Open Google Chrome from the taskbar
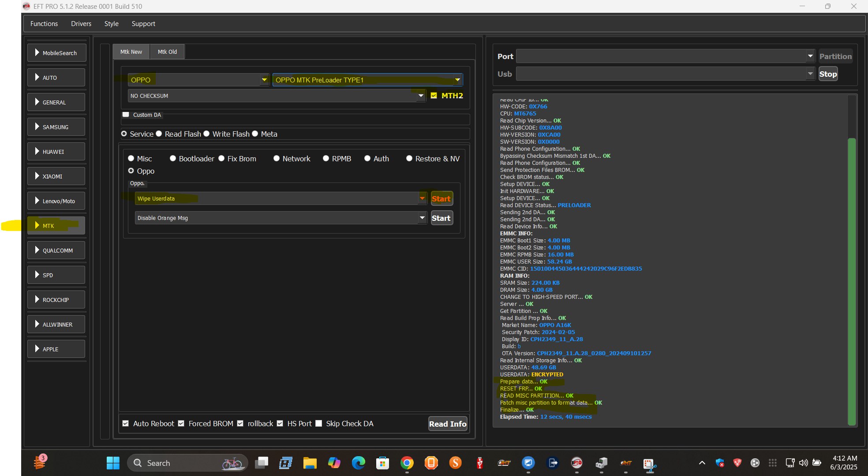This screenshot has width=868, height=476. pos(407,463)
